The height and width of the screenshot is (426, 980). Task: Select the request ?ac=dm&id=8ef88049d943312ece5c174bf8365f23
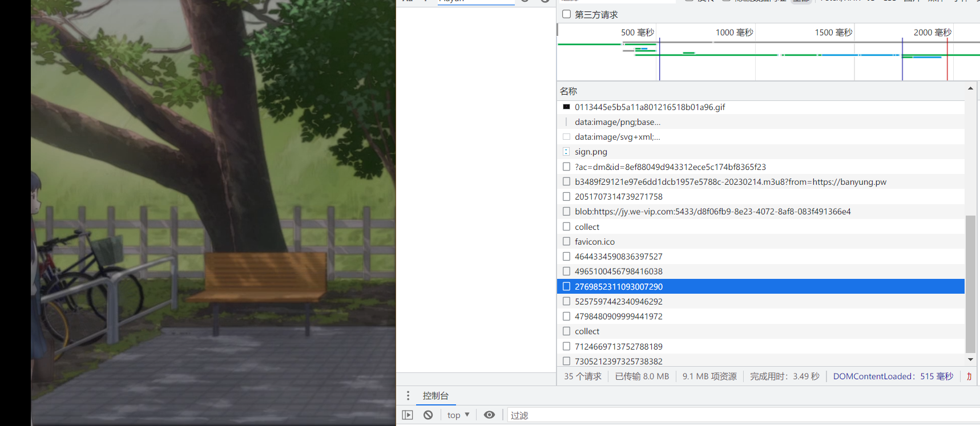click(670, 167)
